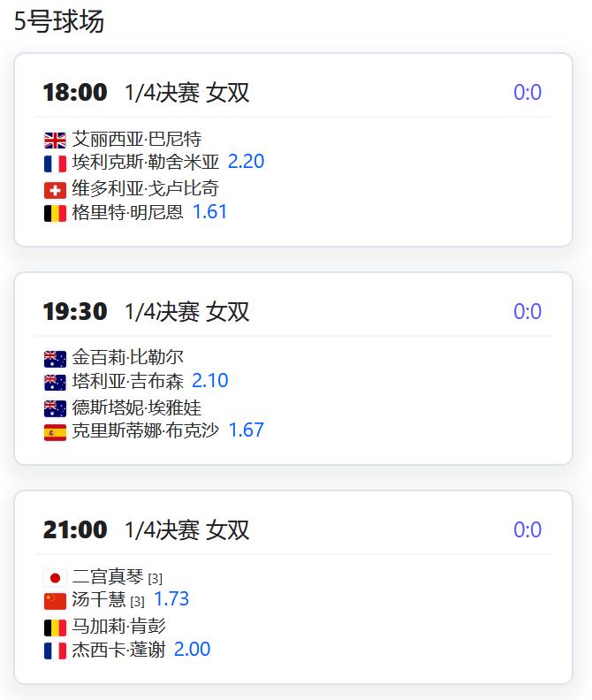Select odds 2.20 for 埃利克斯·勒舍米亚 pair
The image size is (592, 700).
246,161
